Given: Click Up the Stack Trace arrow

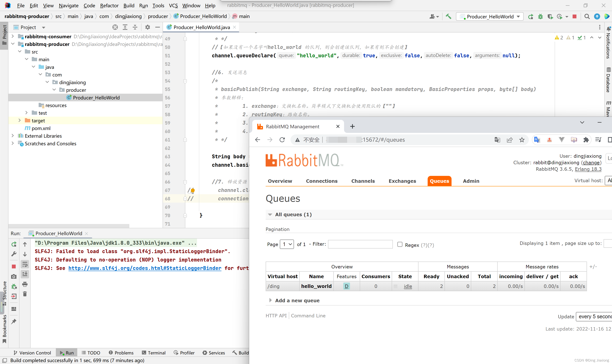Looking at the screenshot, I should [25, 244].
